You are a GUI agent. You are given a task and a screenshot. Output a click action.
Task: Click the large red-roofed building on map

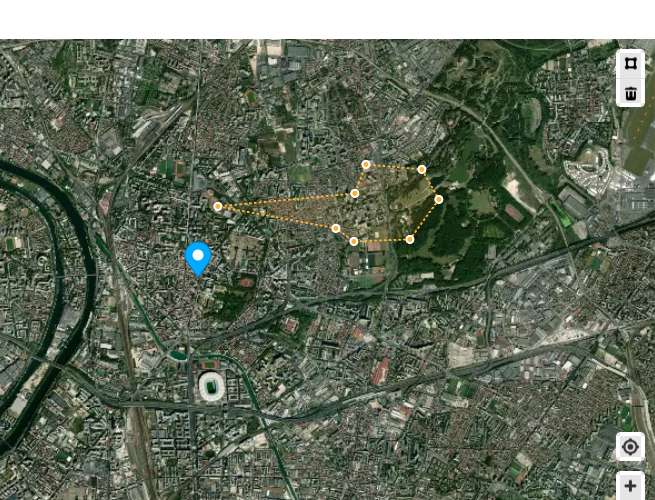point(380,371)
